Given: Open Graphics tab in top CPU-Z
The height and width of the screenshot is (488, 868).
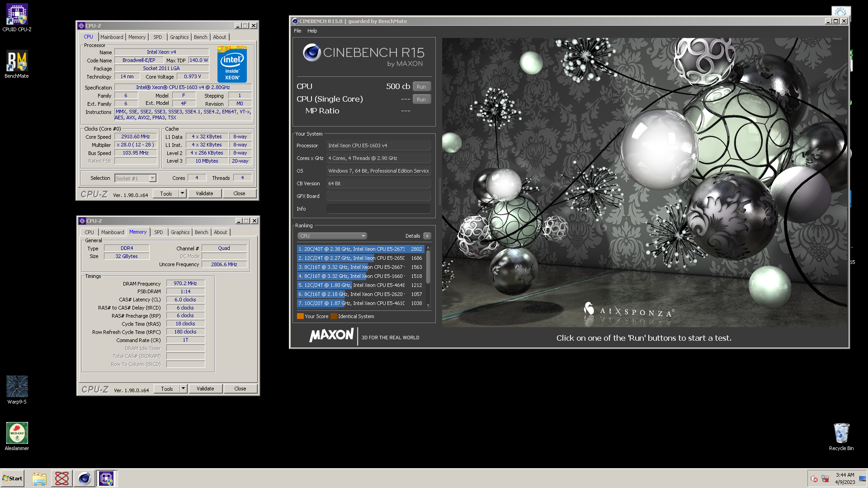Looking at the screenshot, I should tap(179, 37).
